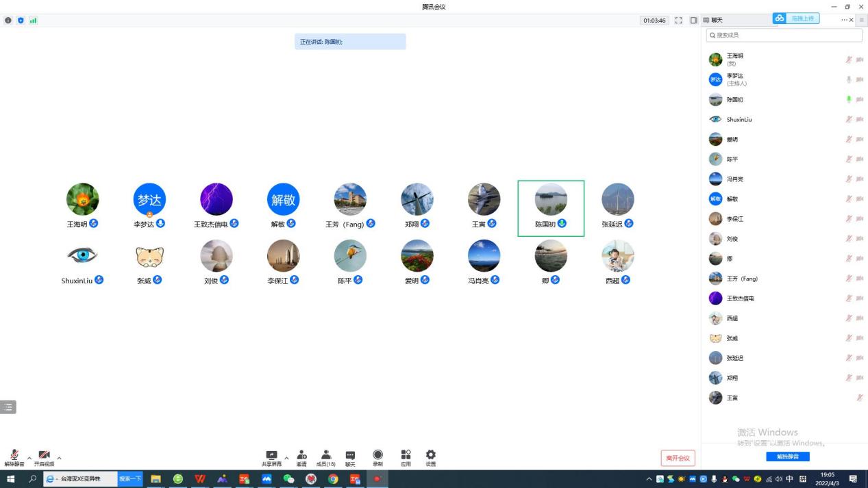Toggle the side panel layout icon

[693, 21]
